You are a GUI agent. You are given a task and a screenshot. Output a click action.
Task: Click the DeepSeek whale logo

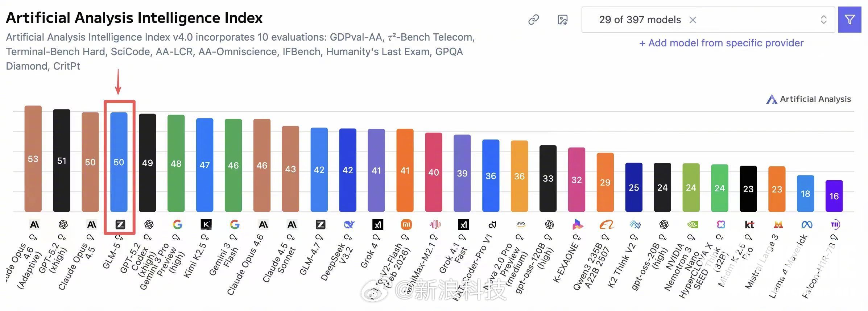349,225
